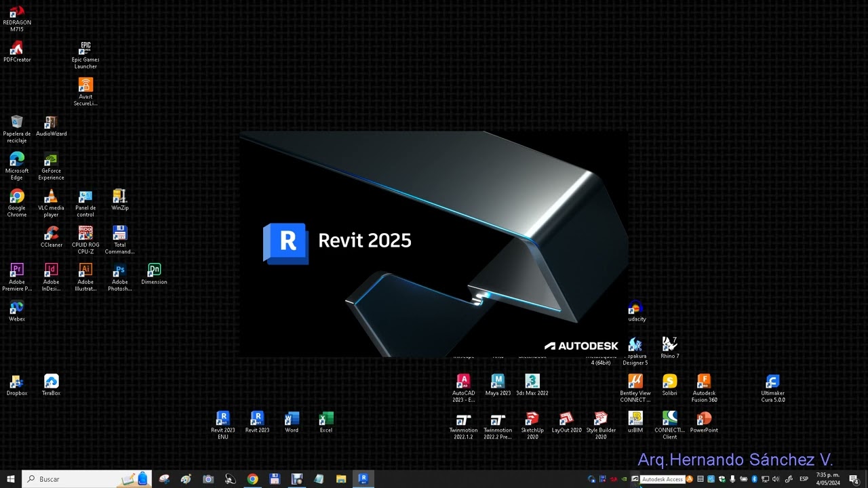
Task: Select CONNECTION Client desktop icon
Action: 669,426
